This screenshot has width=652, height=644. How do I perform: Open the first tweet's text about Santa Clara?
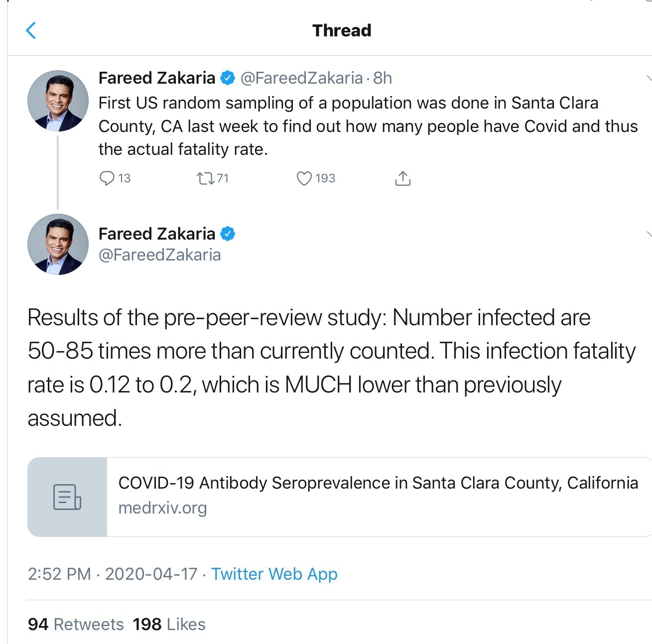coord(368,126)
